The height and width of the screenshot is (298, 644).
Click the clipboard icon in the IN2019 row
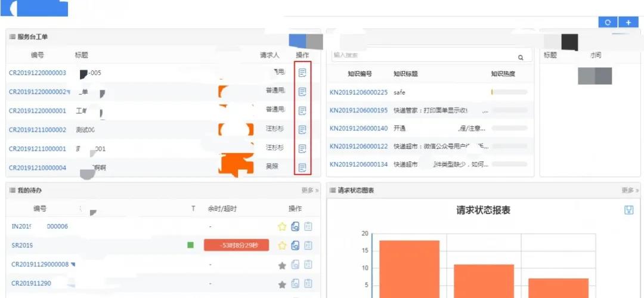(x=308, y=226)
